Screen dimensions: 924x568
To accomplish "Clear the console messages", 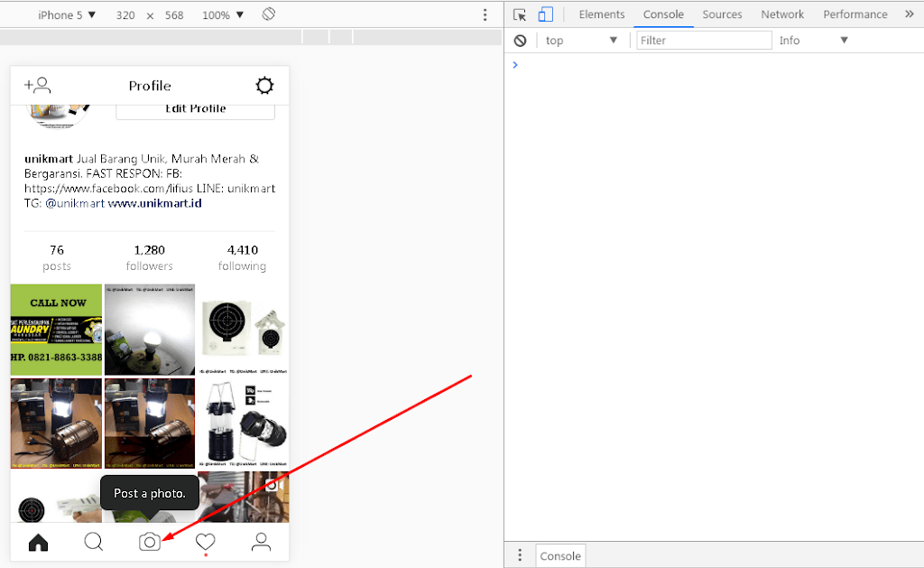I will coord(520,40).
